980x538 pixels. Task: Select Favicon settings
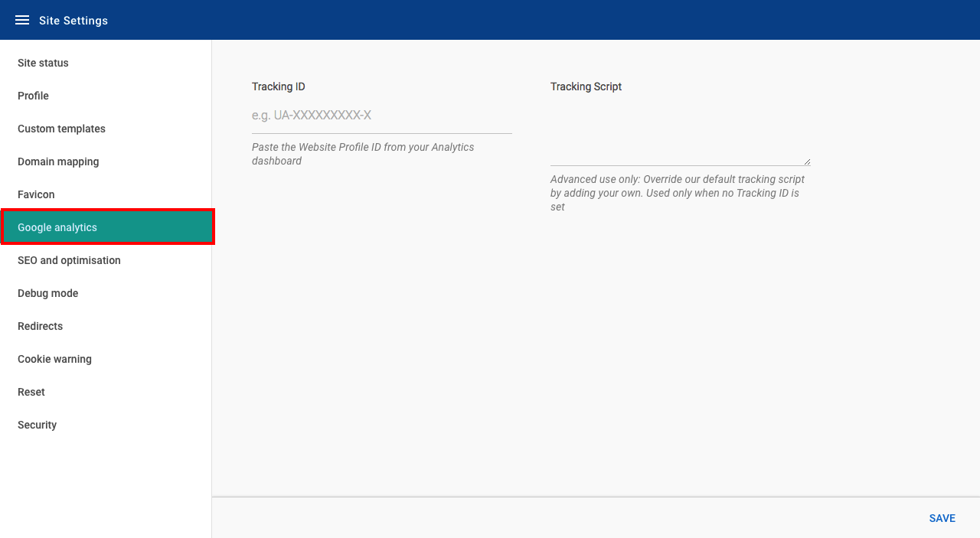pyautogui.click(x=106, y=194)
